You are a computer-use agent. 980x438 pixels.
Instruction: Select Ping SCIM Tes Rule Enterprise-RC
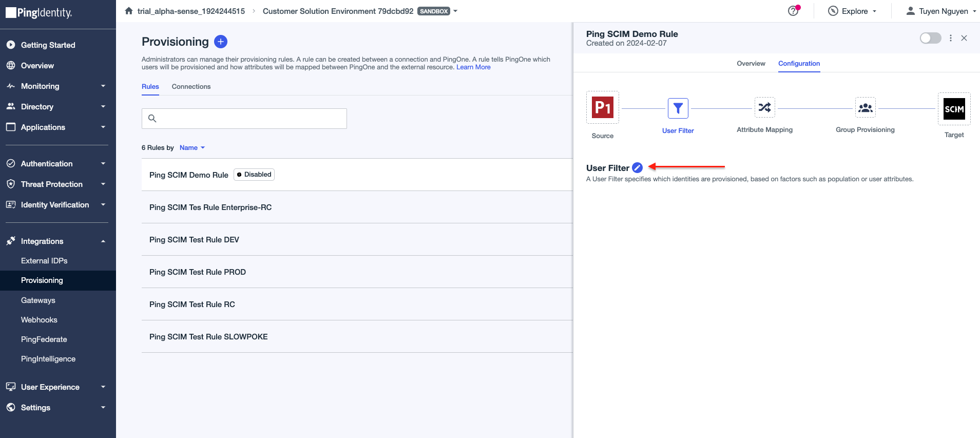coord(357,207)
